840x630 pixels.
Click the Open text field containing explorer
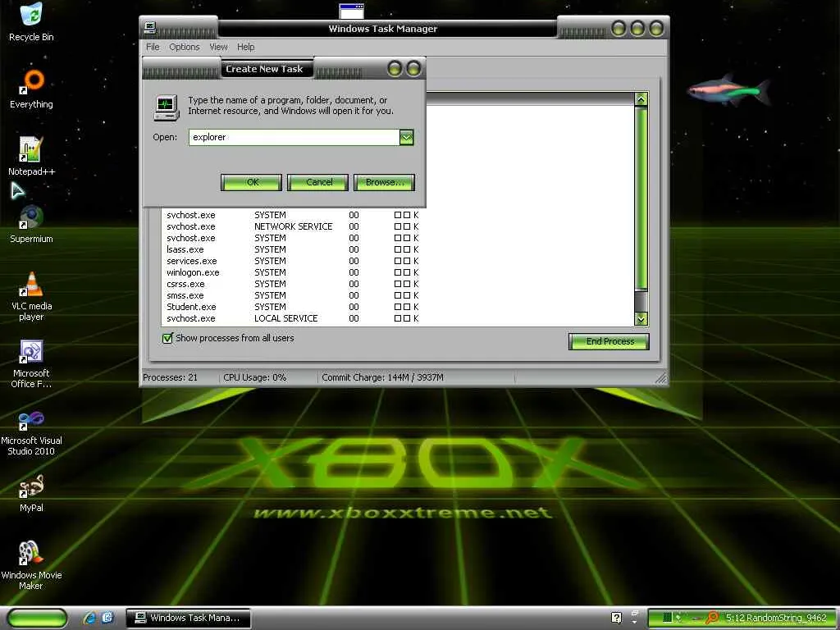pyautogui.click(x=294, y=137)
